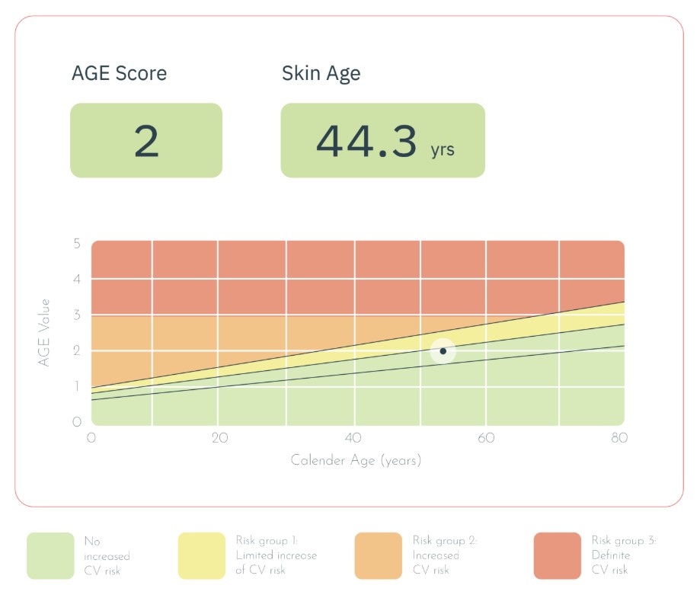Click the 'Calender Age (years)' axis label
The width and height of the screenshot is (700, 598).
356,461
